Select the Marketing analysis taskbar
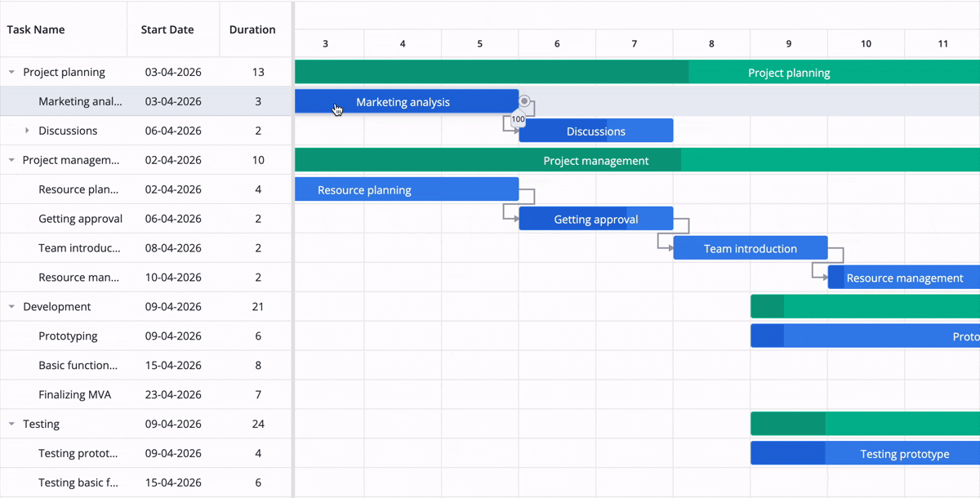The width and height of the screenshot is (980, 498). coord(403,101)
